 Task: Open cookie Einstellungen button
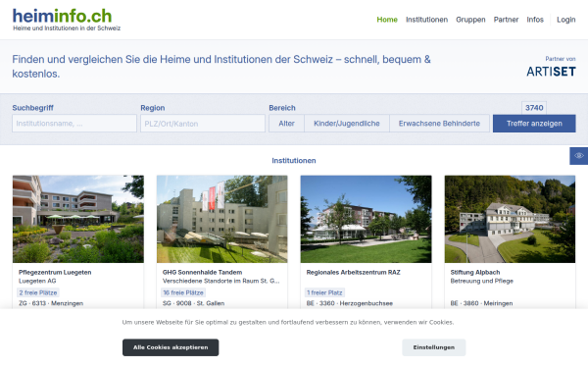coord(434,347)
